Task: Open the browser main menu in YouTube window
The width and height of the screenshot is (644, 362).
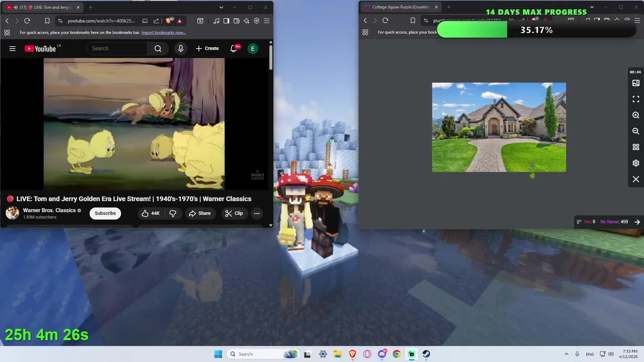Action: click(x=267, y=21)
